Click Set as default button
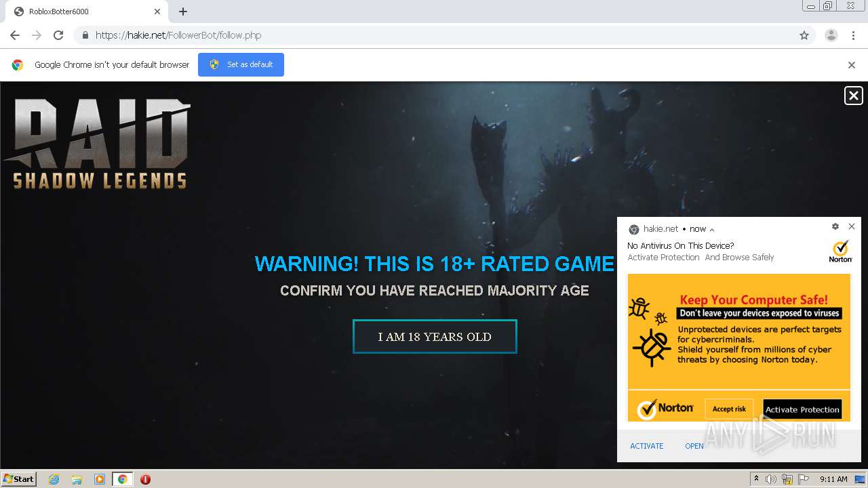Image resolution: width=868 pixels, height=488 pixels. [241, 64]
